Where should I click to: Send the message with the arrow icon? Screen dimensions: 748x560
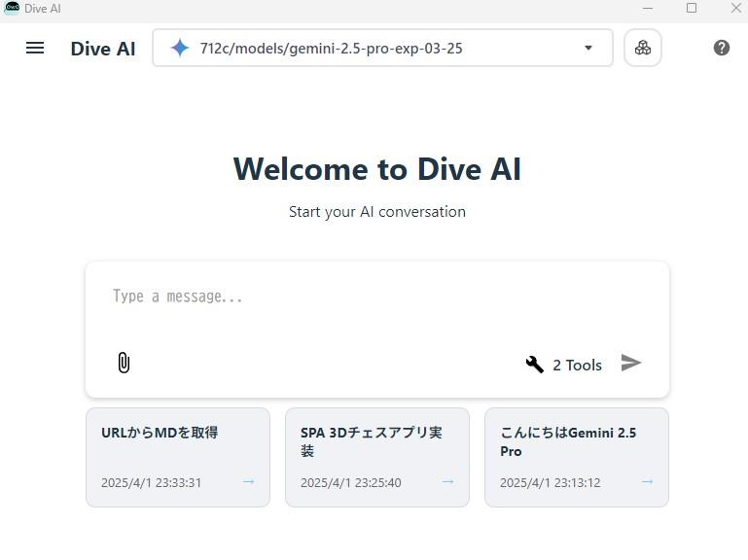tap(631, 363)
